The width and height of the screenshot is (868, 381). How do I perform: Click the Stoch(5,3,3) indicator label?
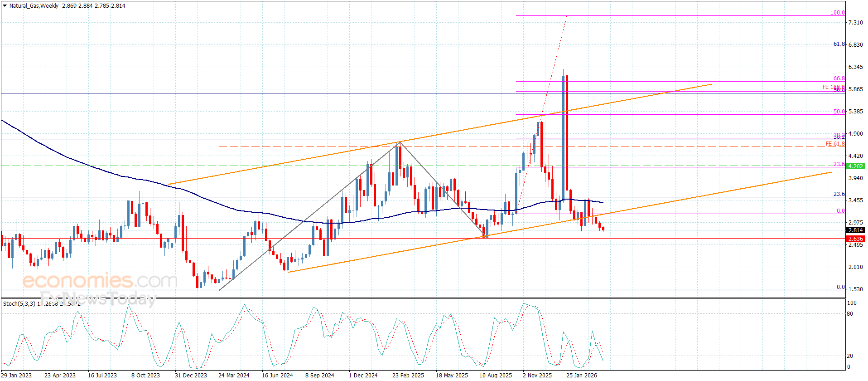[19, 303]
